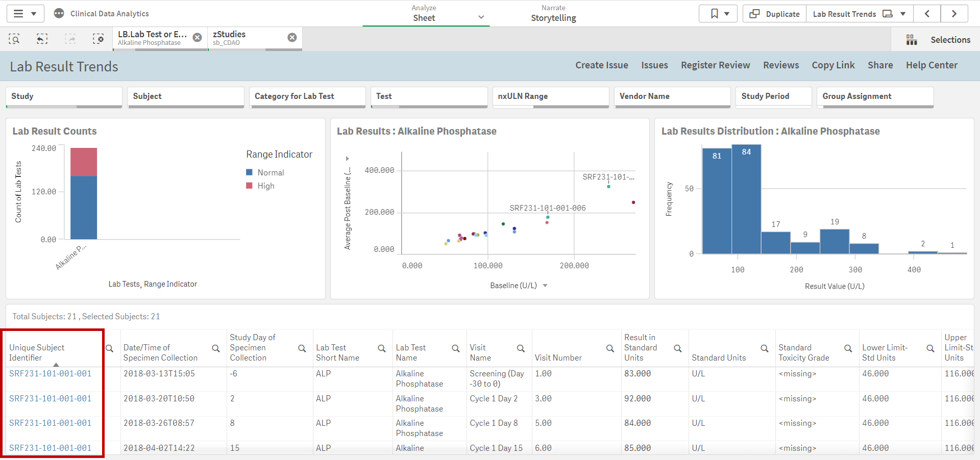The width and height of the screenshot is (980, 460).
Task: Go to the previous sheet arrow
Action: click(927, 14)
